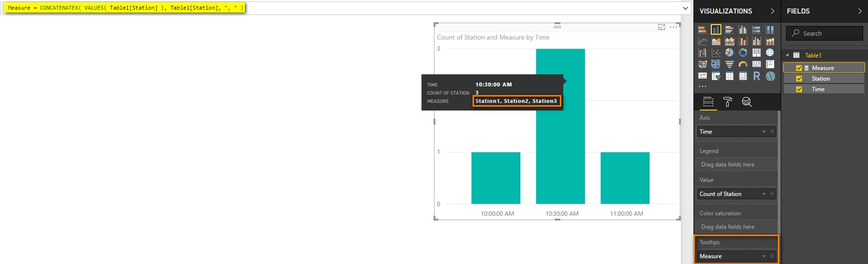The width and height of the screenshot is (868, 264).
Task: Click the Table1 table name
Action: (x=813, y=56)
